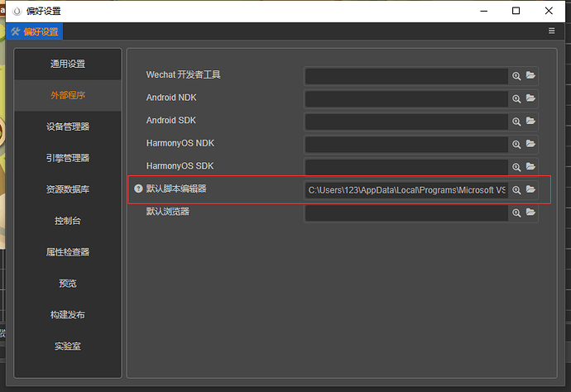
Task: Click magnifier icon for HarmonyOS SDK
Action: point(516,167)
